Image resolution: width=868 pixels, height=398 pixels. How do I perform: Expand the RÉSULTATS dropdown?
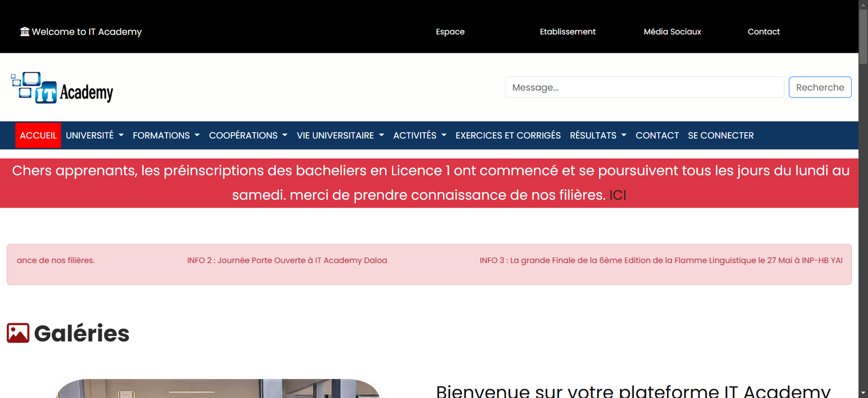tap(598, 135)
